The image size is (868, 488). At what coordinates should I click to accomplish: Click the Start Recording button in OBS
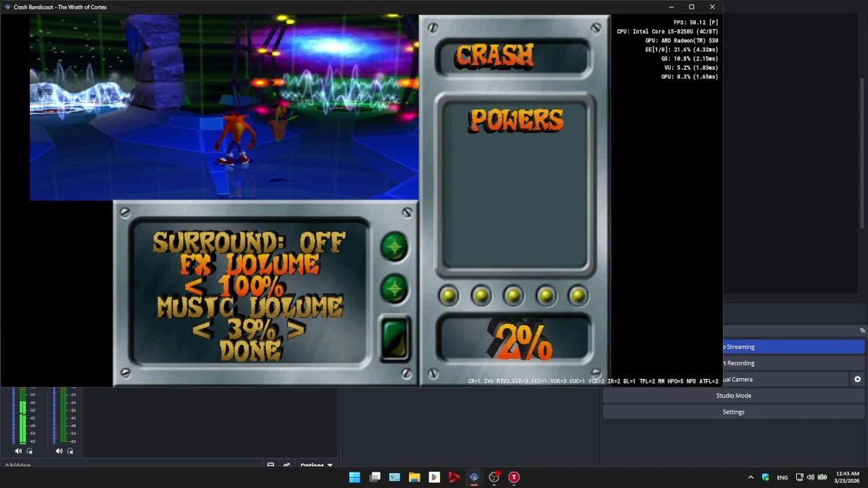(x=793, y=363)
